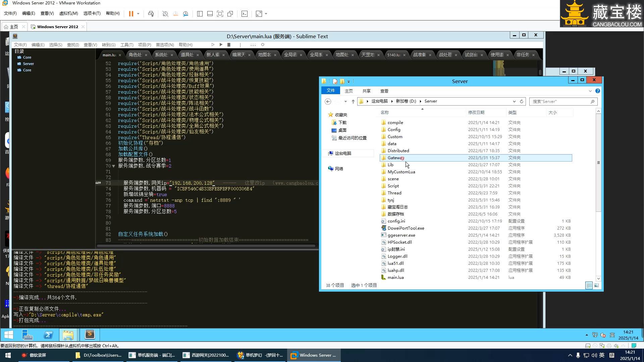The width and height of the screenshot is (644, 362).
Task: Expand the arrow after 这台电脑 in address bar
Action: pos(392,101)
